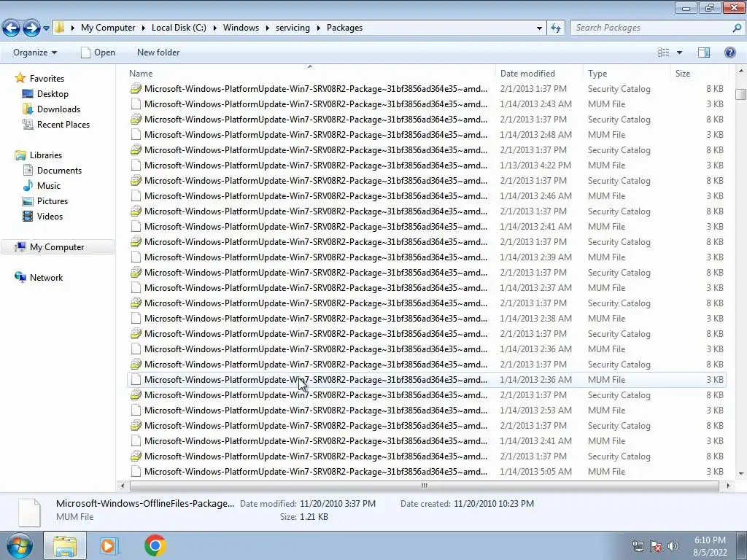747x560 pixels.
Task: Open the address bar history dropdown
Action: [539, 28]
